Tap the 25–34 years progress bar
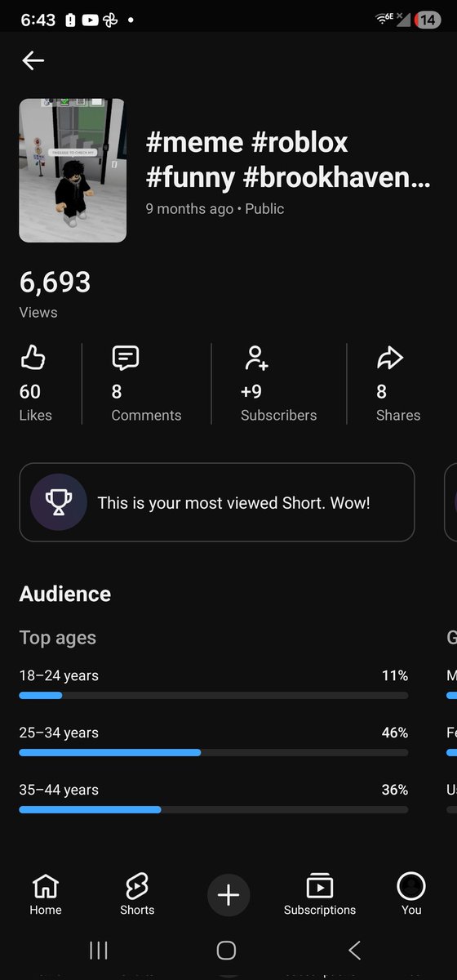Viewport: 457px width, 980px height. [214, 753]
